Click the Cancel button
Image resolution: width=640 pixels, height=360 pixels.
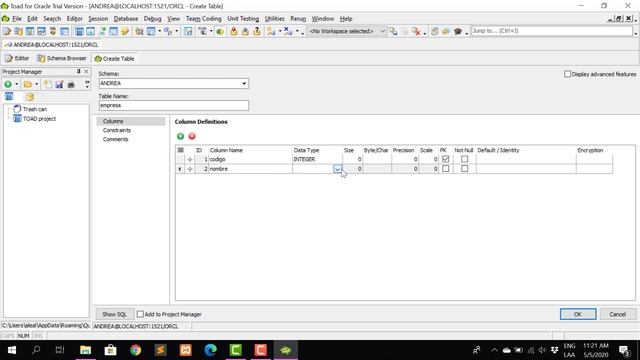pos(617,314)
